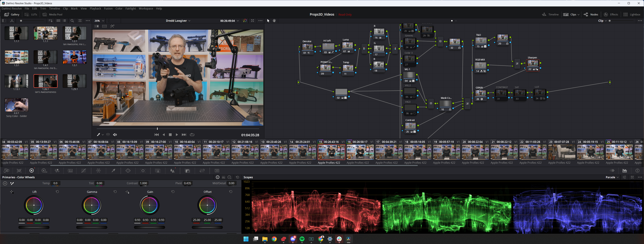This screenshot has width=644, height=244.
Task: Mute viewer audio with speaker icon
Action: 115,135
